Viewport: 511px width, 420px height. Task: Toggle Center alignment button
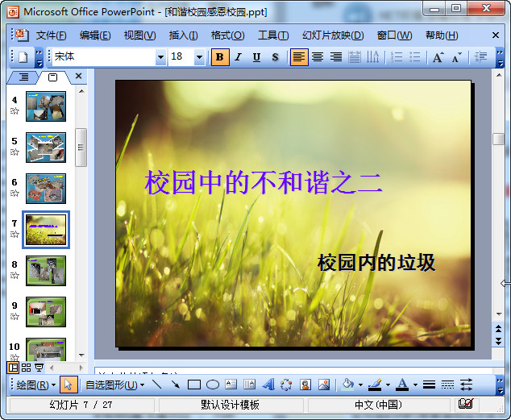[318, 57]
